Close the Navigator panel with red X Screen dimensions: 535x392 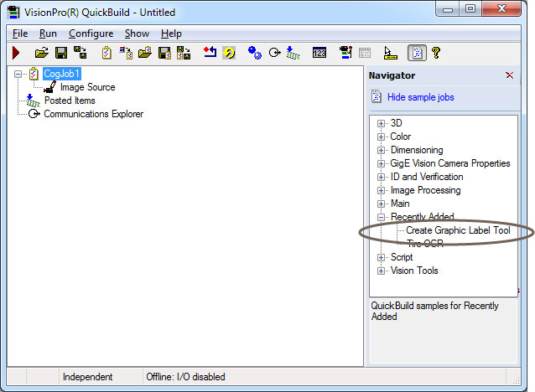click(x=509, y=75)
